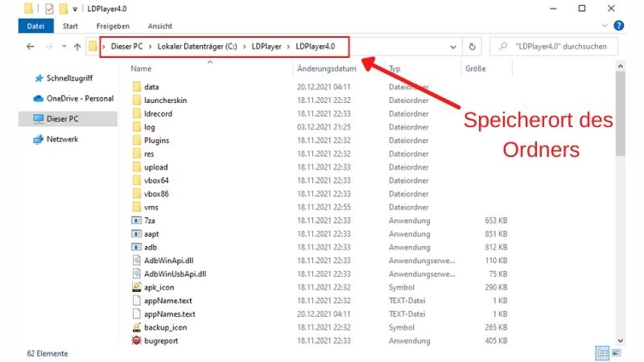Sort by the Name column header
This screenshot has height=362, width=644.
pyautogui.click(x=141, y=68)
